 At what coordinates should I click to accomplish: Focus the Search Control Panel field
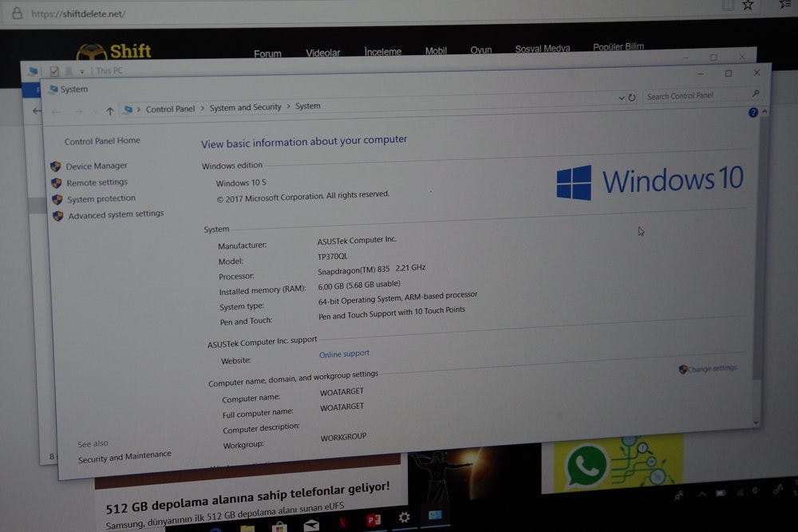click(x=702, y=95)
